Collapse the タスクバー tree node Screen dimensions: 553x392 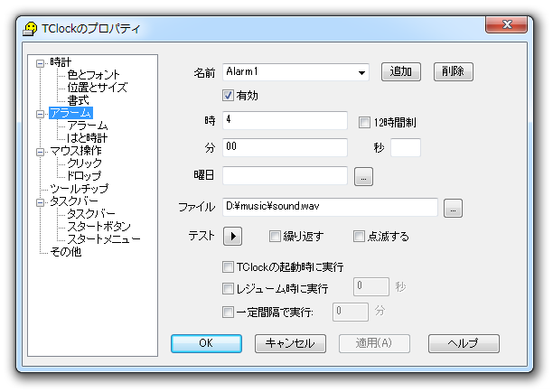[x=40, y=202]
